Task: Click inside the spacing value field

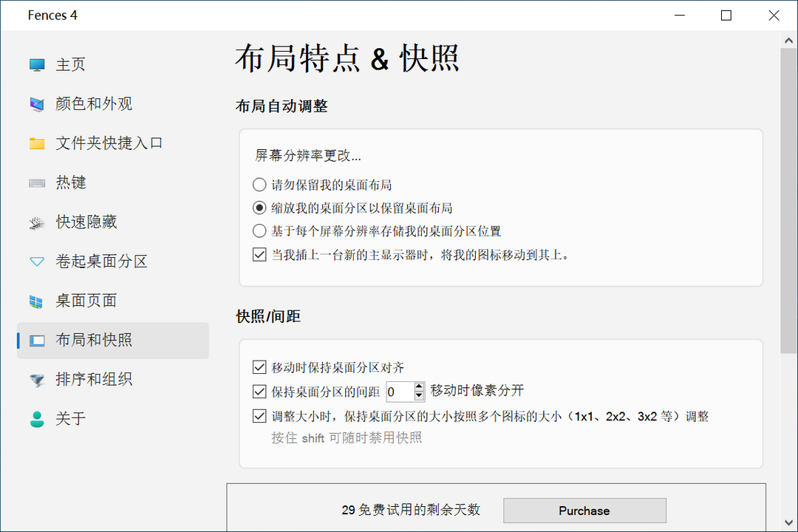Action: click(x=395, y=392)
